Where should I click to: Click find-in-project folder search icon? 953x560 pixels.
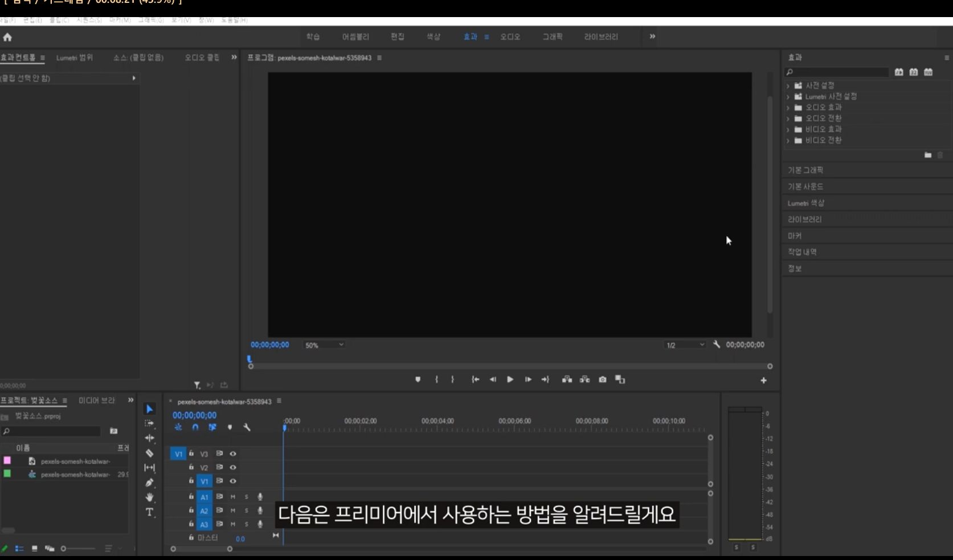point(113,431)
